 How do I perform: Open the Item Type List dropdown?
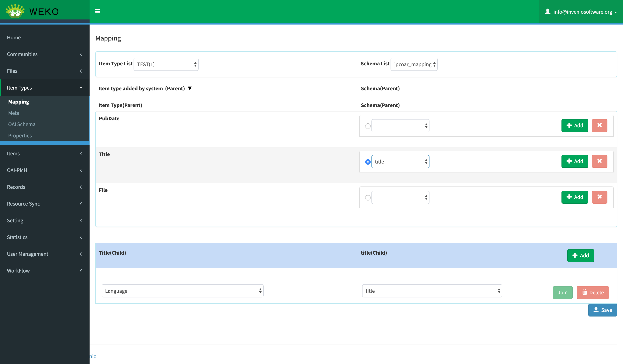[x=166, y=64]
